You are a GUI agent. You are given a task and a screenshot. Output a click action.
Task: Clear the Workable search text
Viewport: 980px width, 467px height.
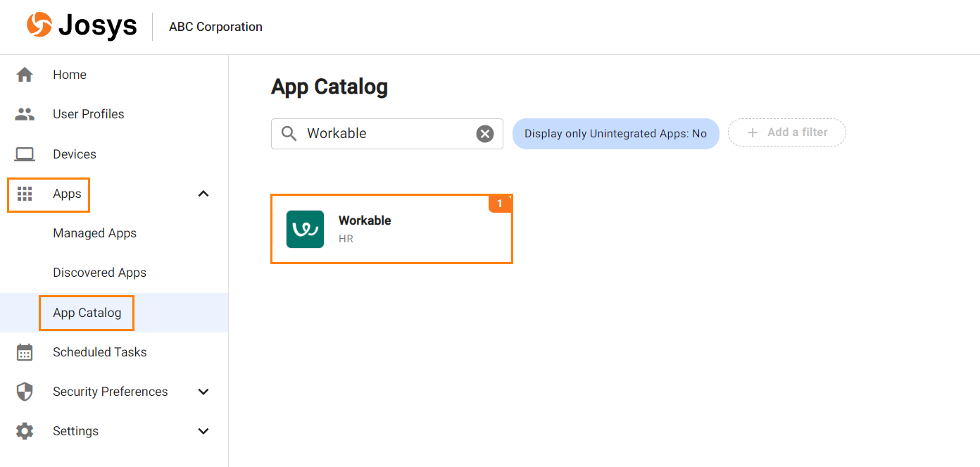point(485,134)
